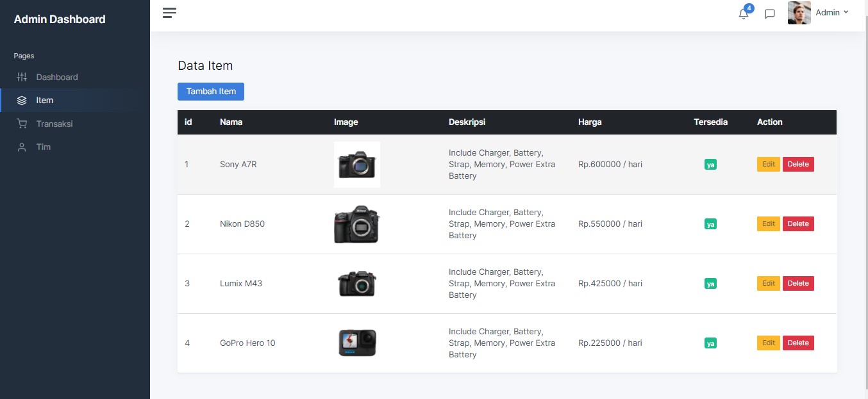
Task: Toggle availability status of GoPro Hero 10
Action: pyautogui.click(x=710, y=343)
